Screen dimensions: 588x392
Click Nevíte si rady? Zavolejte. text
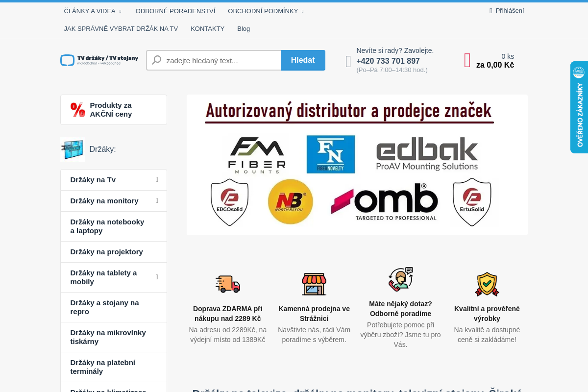395,50
